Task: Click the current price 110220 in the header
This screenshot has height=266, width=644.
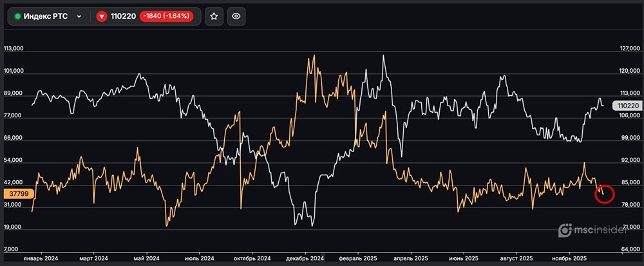Action: click(124, 17)
